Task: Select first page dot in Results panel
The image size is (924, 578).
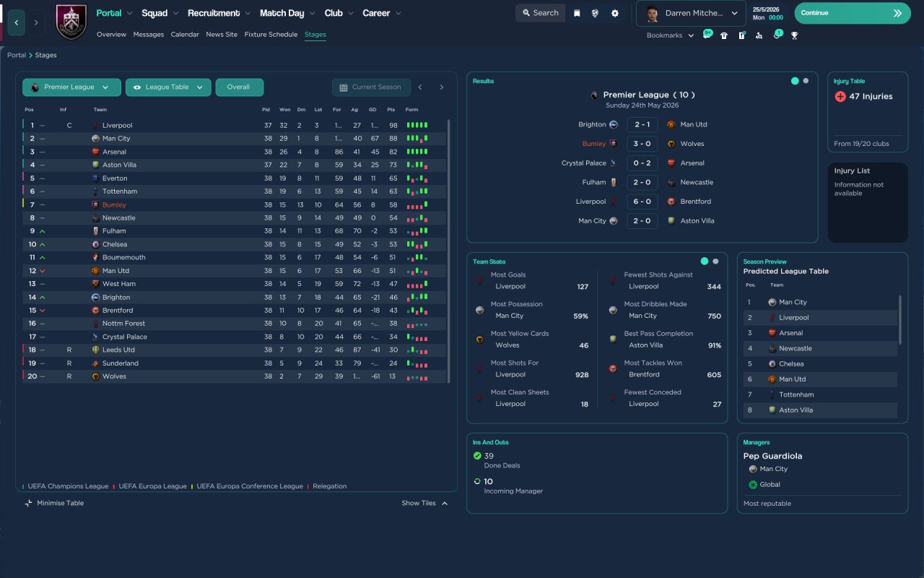Action: 795,81
